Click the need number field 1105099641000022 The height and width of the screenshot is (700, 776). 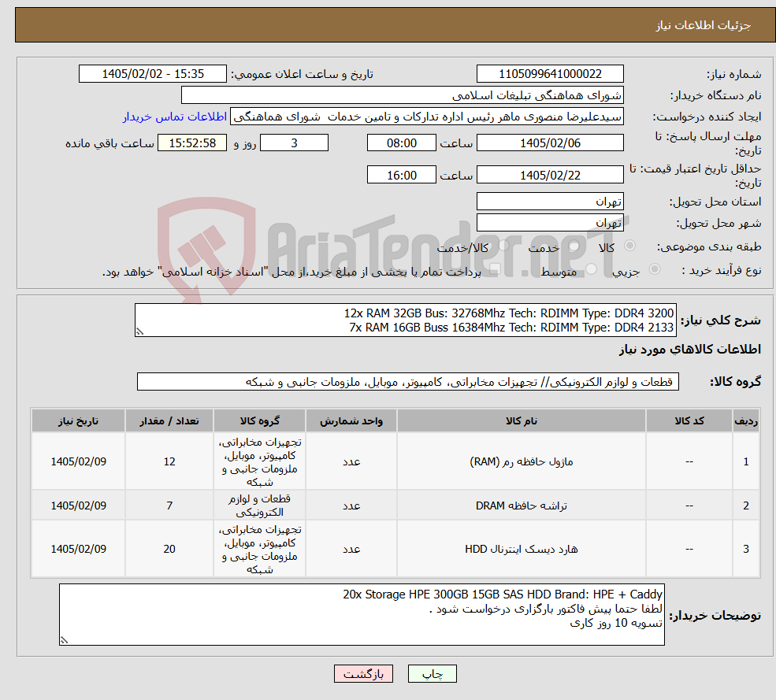click(550, 74)
